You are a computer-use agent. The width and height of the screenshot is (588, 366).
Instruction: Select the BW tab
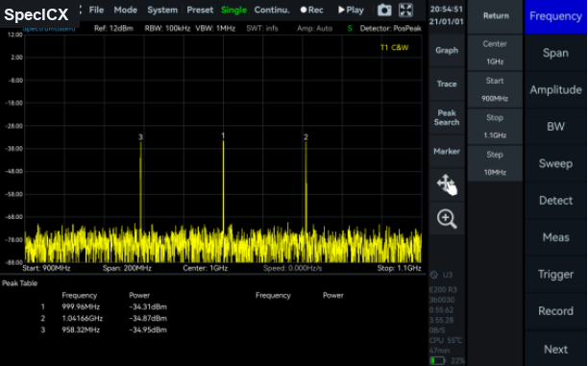[x=555, y=127]
